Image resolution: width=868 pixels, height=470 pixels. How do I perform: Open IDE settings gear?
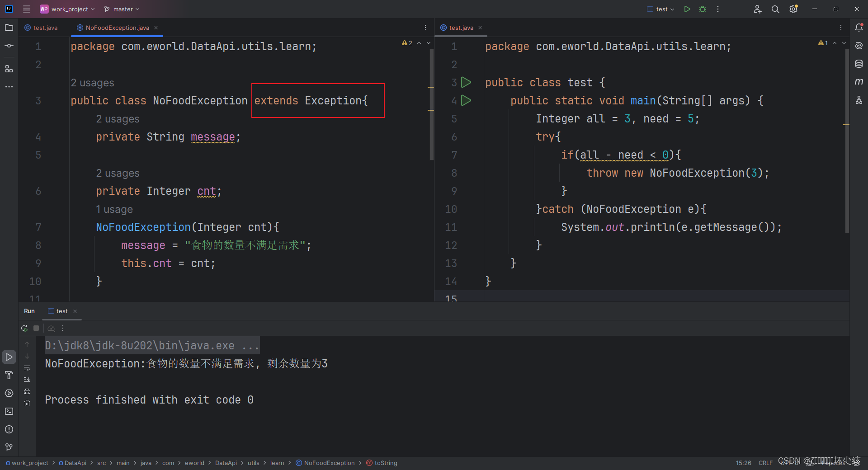793,9
